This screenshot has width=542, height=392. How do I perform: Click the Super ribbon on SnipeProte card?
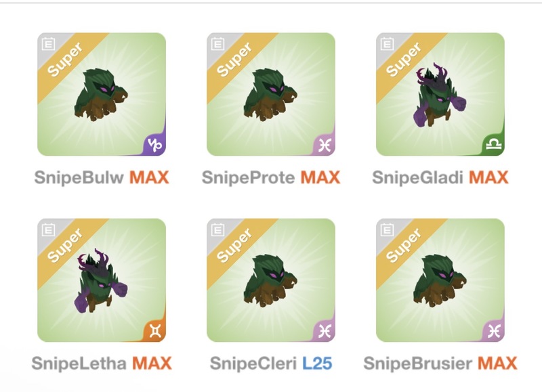pos(235,60)
